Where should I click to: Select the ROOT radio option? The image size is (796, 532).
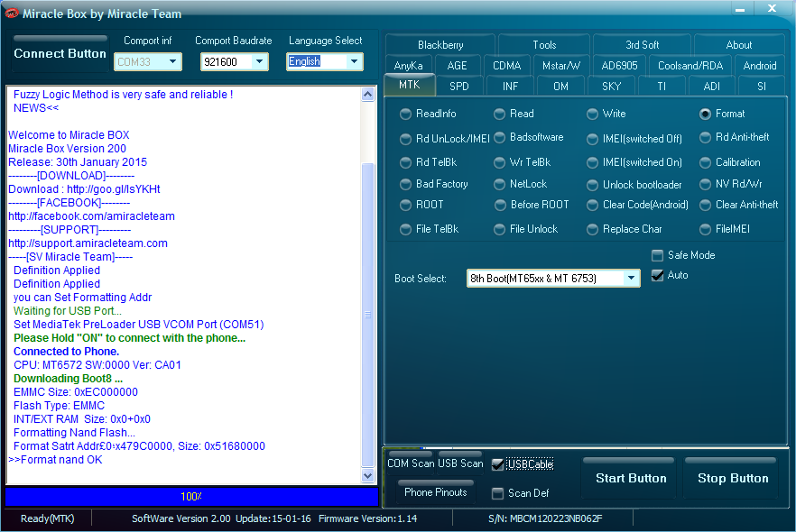pos(405,205)
